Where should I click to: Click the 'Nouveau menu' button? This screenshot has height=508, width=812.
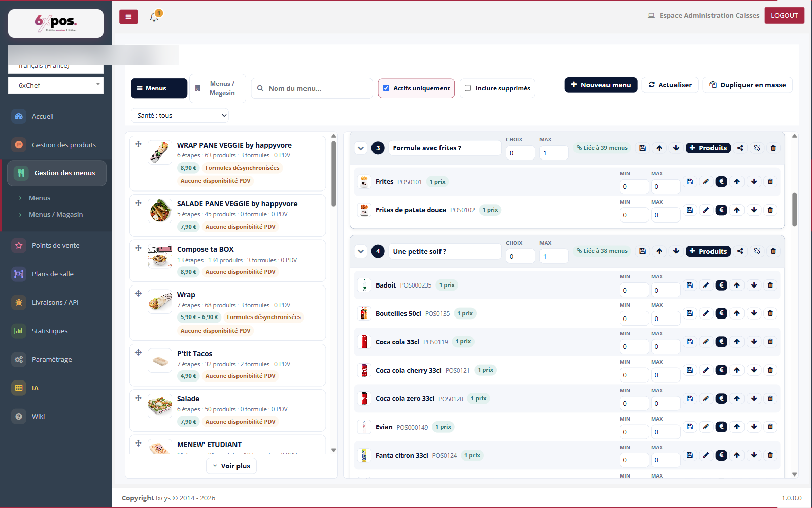click(x=601, y=85)
